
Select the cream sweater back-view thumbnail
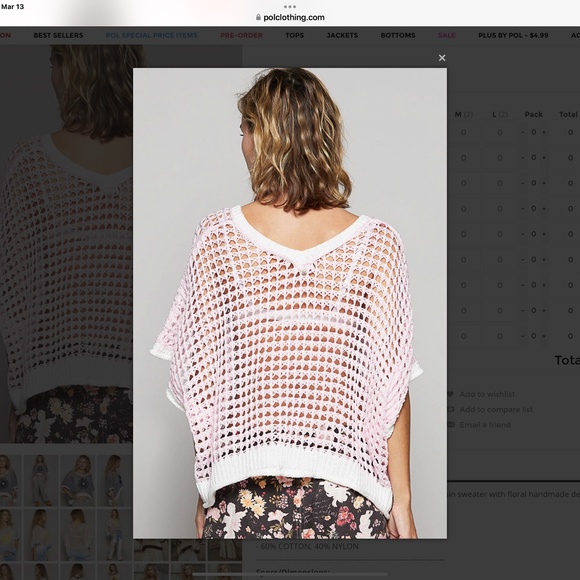[78, 535]
